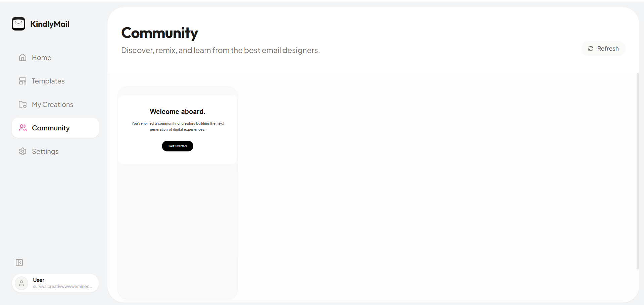This screenshot has width=644, height=305.
Task: Open Settings using the gear icon
Action: 22,151
